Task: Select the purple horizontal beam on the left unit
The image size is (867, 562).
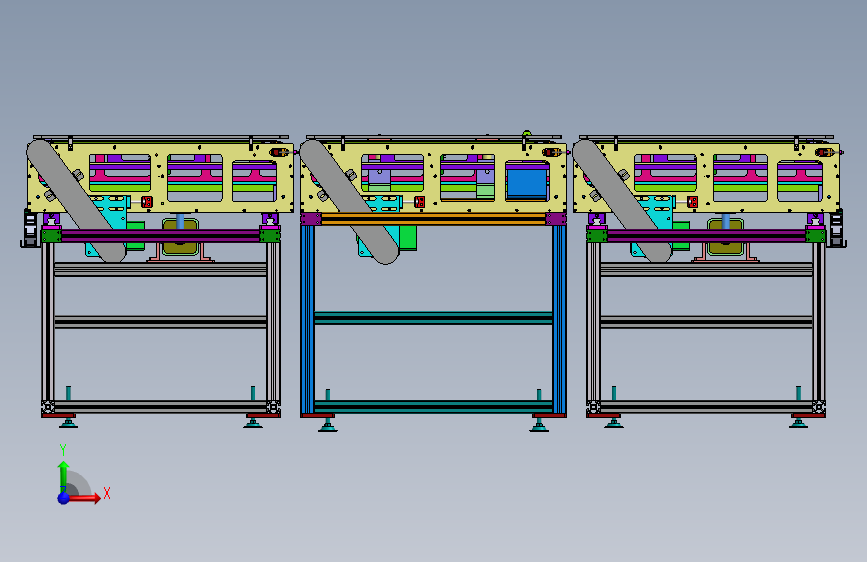Action: coord(160,236)
